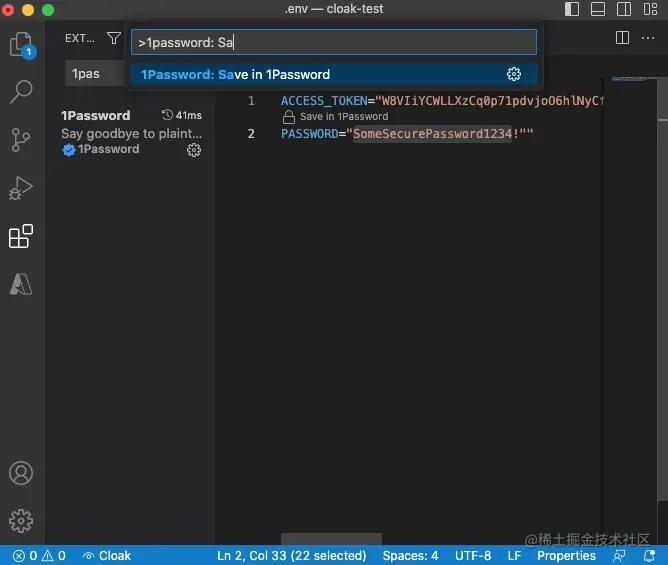
Task: Select the 'Save in 1Password' command result
Action: (334, 75)
